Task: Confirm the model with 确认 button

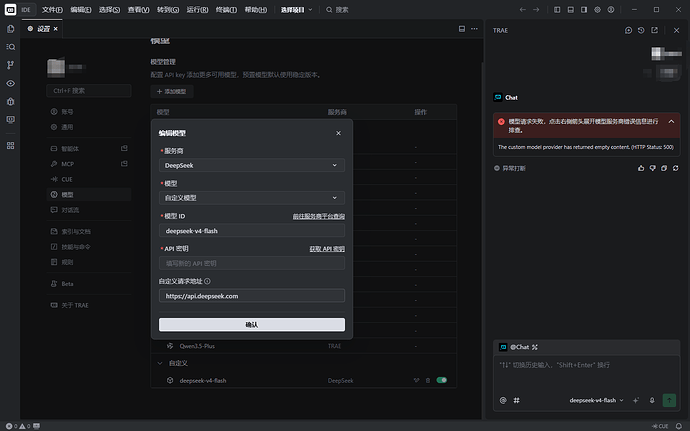Action: pos(252,324)
